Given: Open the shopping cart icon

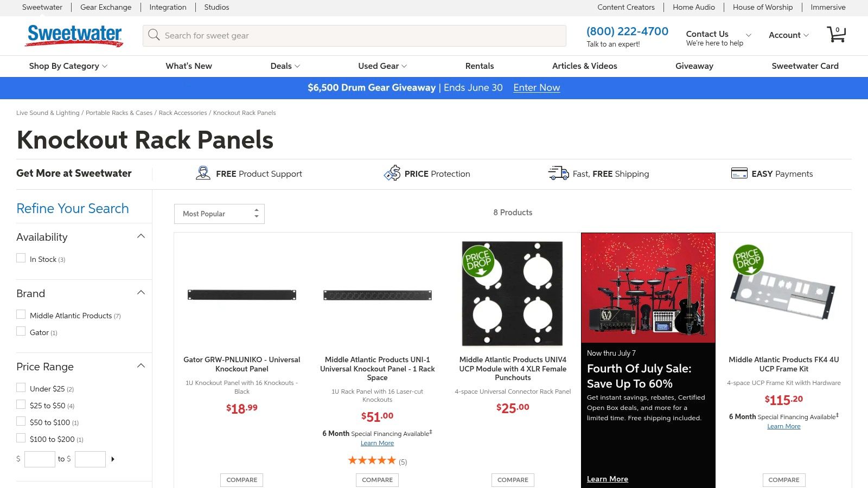Looking at the screenshot, I should (836, 35).
